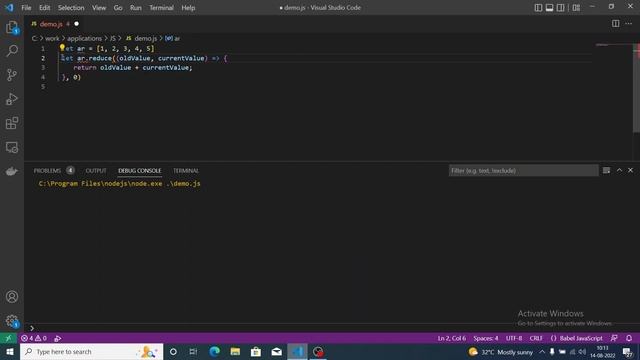Open Remote Explorer view

tap(12, 147)
